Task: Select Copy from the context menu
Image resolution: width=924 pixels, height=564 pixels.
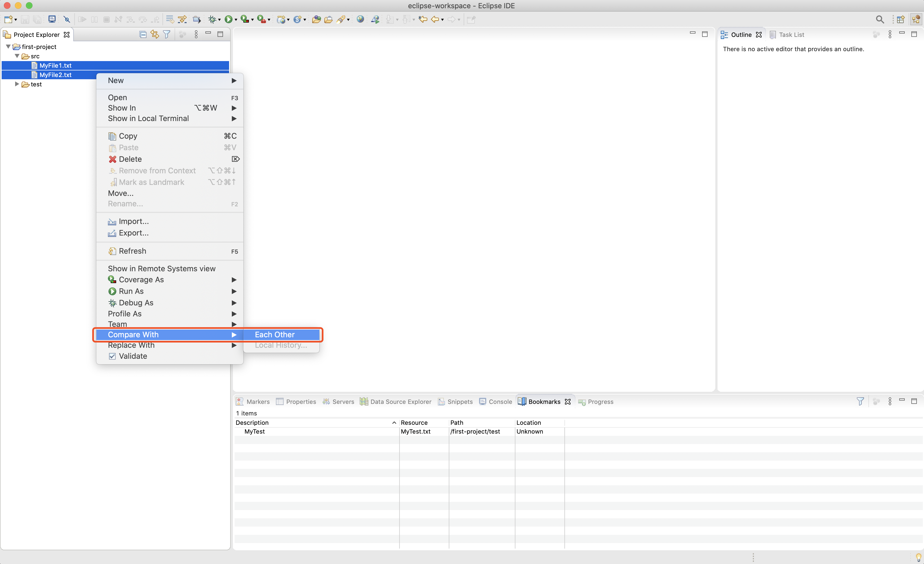Action: pyautogui.click(x=170, y=136)
